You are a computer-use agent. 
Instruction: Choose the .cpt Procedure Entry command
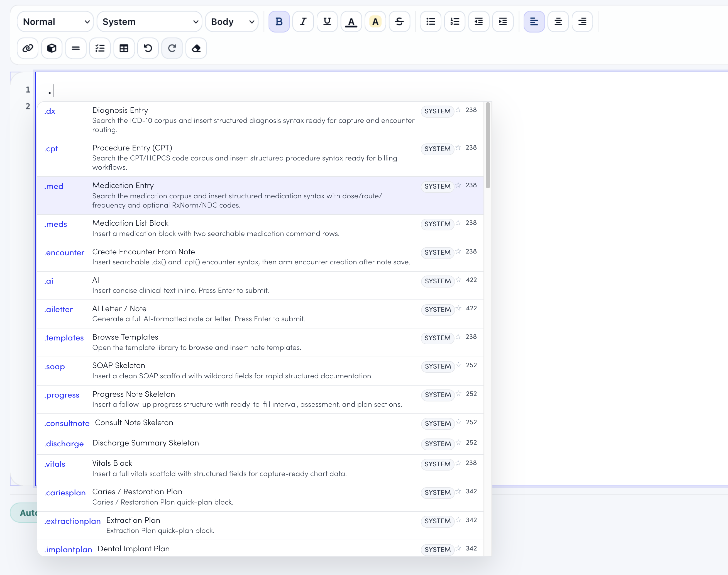260,158
